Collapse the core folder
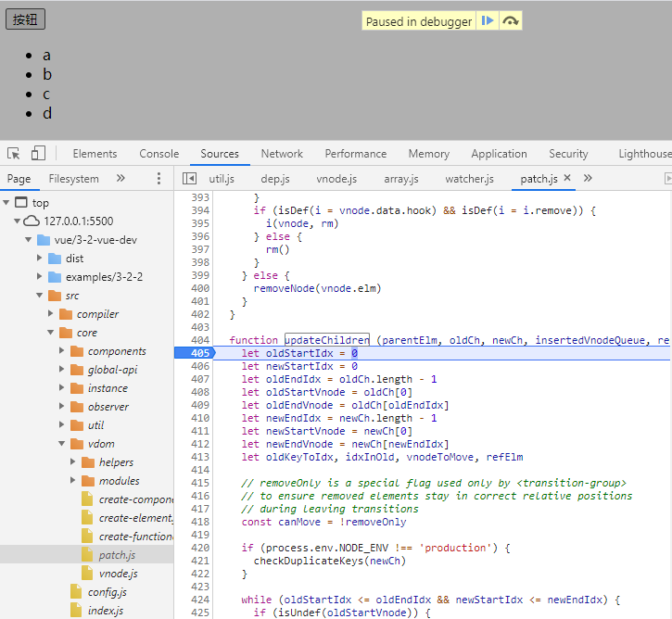Screen dimensions: 672x619 (x=51, y=333)
